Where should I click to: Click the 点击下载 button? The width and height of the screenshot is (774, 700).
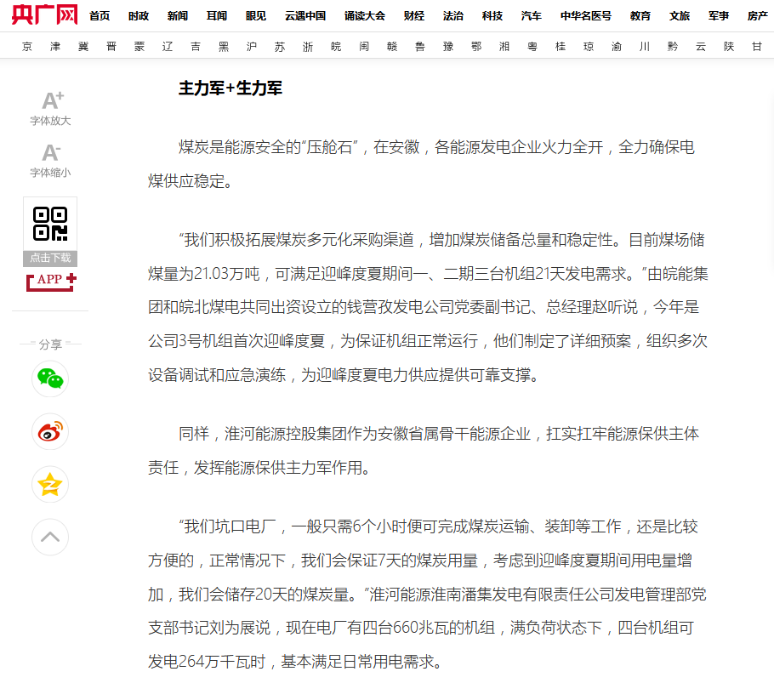(x=50, y=258)
